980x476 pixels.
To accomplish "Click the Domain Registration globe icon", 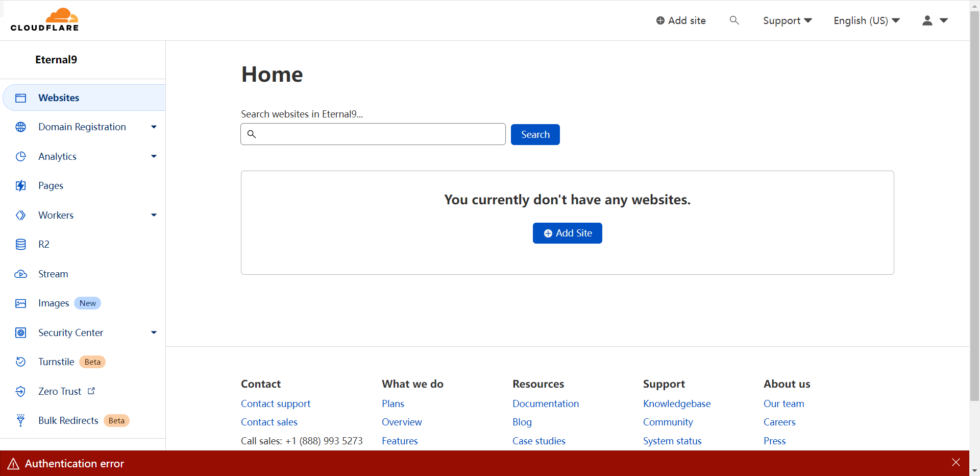I will pos(20,127).
